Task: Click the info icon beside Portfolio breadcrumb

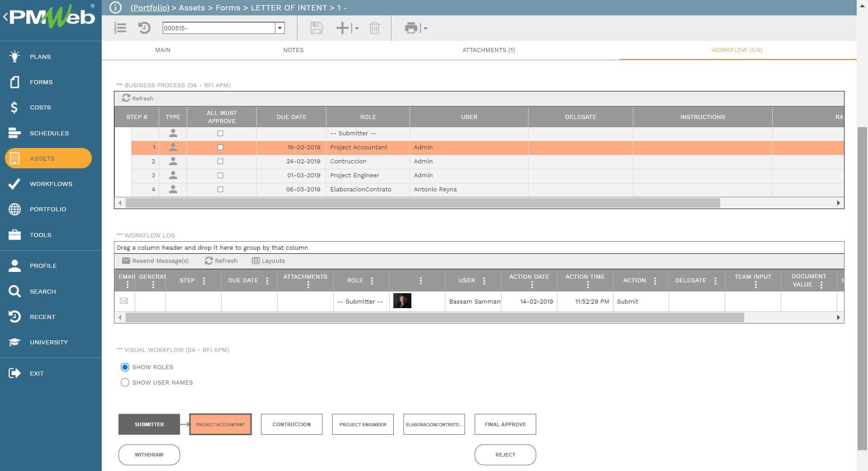Action: 116,8
